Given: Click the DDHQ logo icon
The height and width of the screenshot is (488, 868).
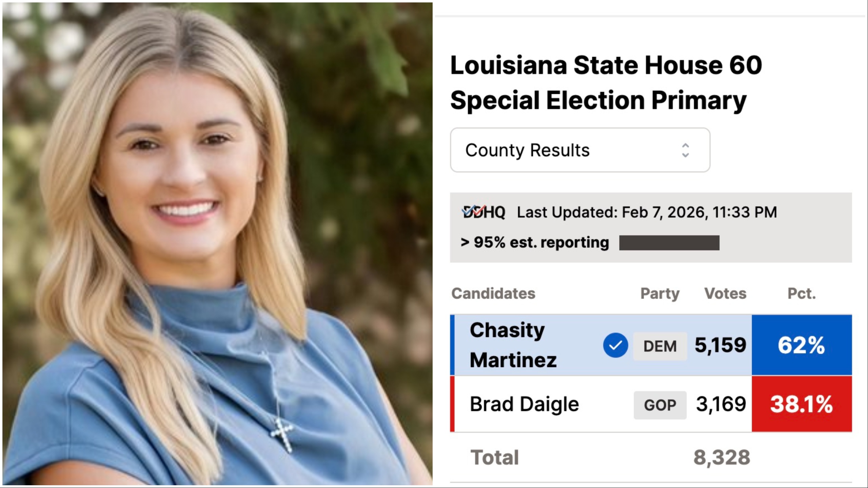Looking at the screenshot, I should pyautogui.click(x=484, y=212).
